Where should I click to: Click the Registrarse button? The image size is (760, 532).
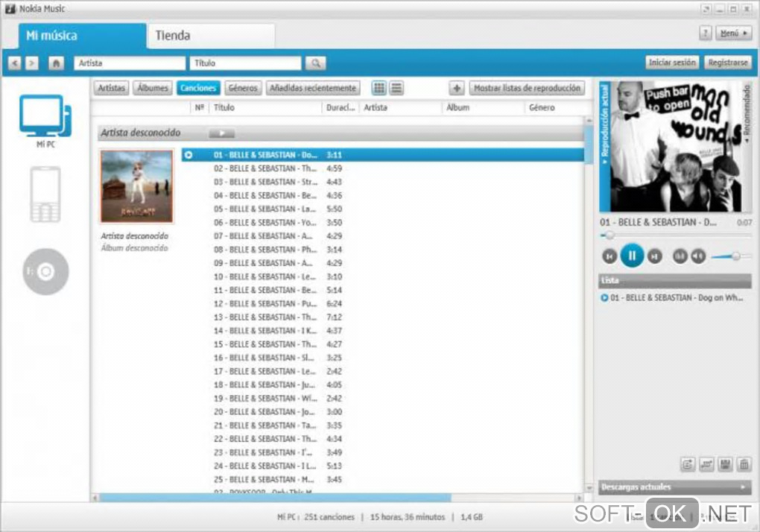click(727, 63)
